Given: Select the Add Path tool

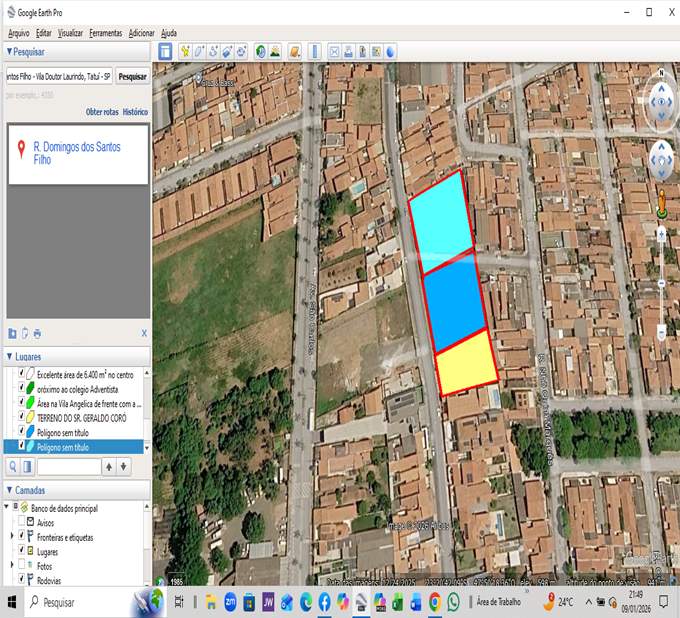Looking at the screenshot, I should click(x=213, y=51).
